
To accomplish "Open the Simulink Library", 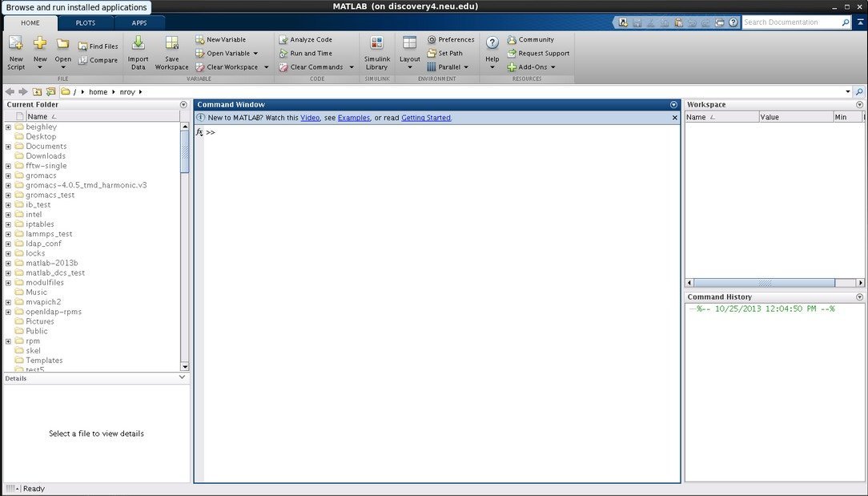I will [377, 53].
